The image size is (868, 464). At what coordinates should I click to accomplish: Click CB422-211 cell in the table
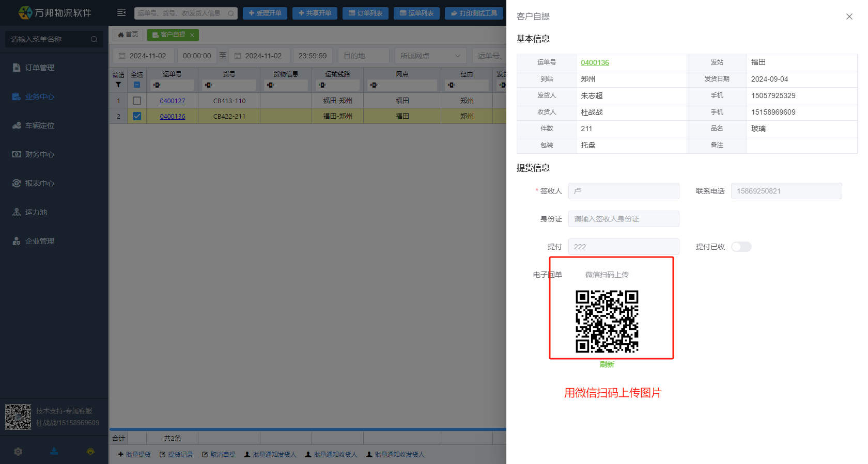229,117
